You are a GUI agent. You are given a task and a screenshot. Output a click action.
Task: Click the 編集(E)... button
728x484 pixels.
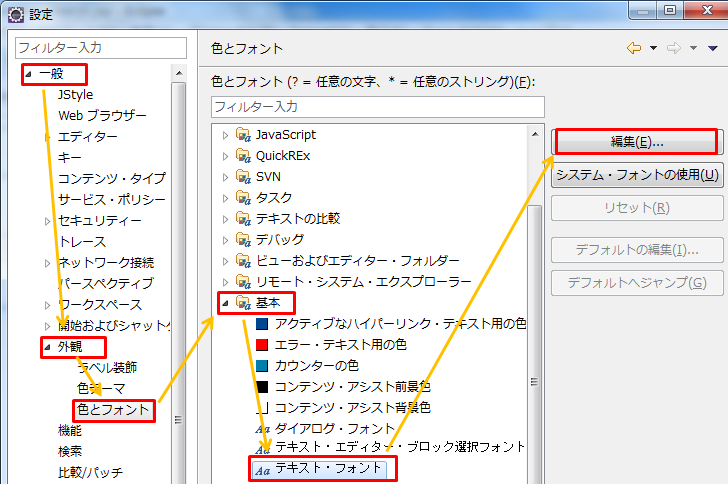(637, 142)
